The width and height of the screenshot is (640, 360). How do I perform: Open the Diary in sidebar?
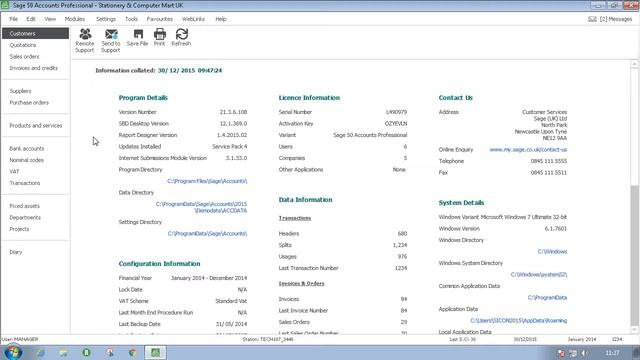pyautogui.click(x=16, y=252)
